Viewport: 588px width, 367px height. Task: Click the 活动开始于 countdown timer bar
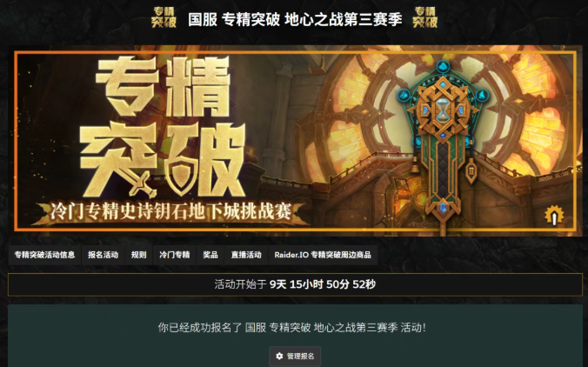point(295,284)
